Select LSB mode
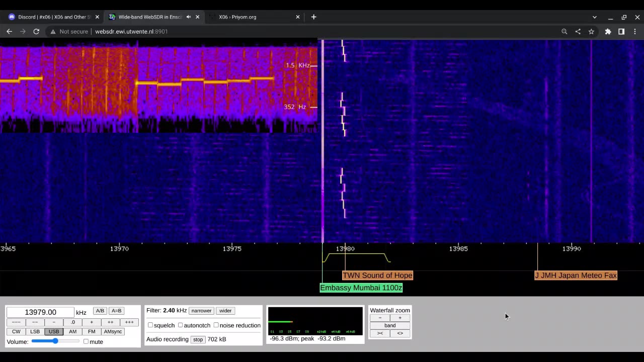The image size is (644, 362). tap(35, 331)
